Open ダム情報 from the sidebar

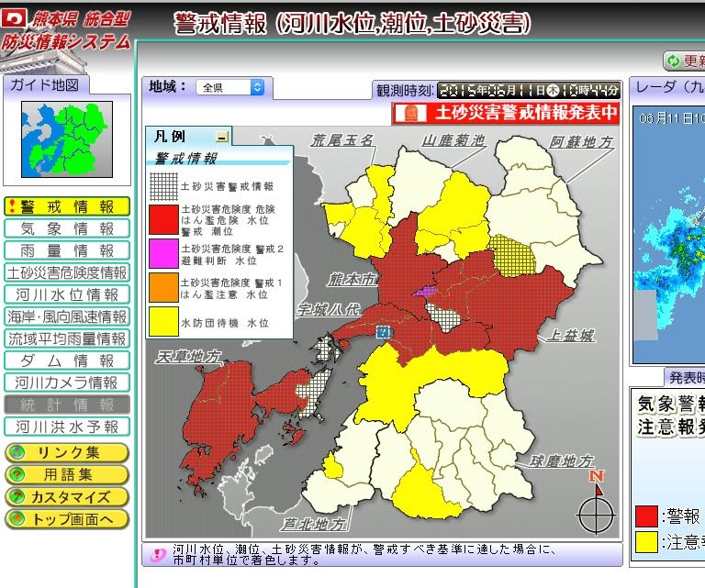67,361
